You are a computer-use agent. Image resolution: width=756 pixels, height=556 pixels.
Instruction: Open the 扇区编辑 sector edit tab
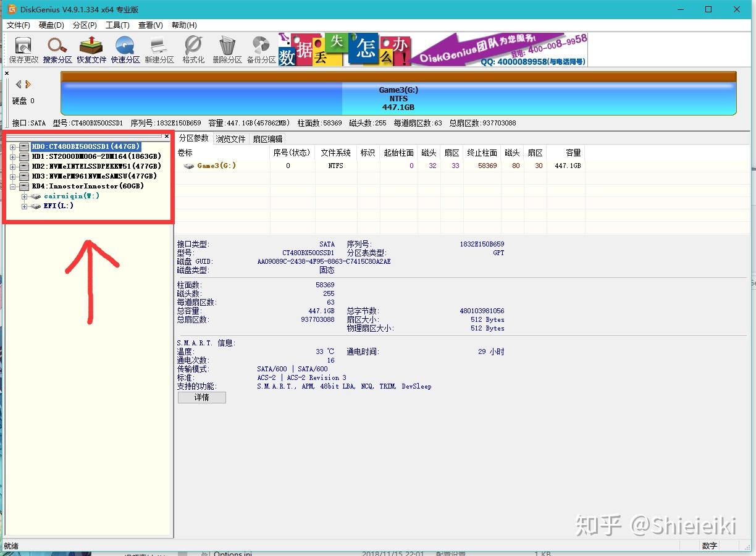(267, 138)
